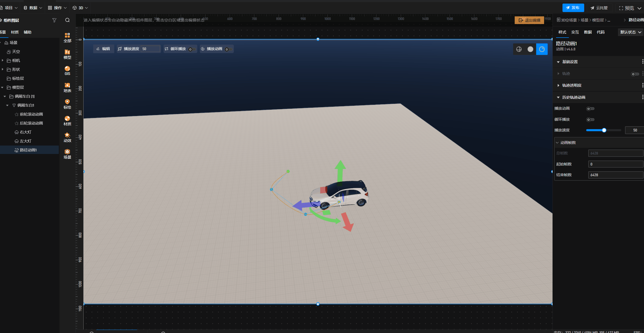Click the 播放速度 slider handle

coord(604,130)
